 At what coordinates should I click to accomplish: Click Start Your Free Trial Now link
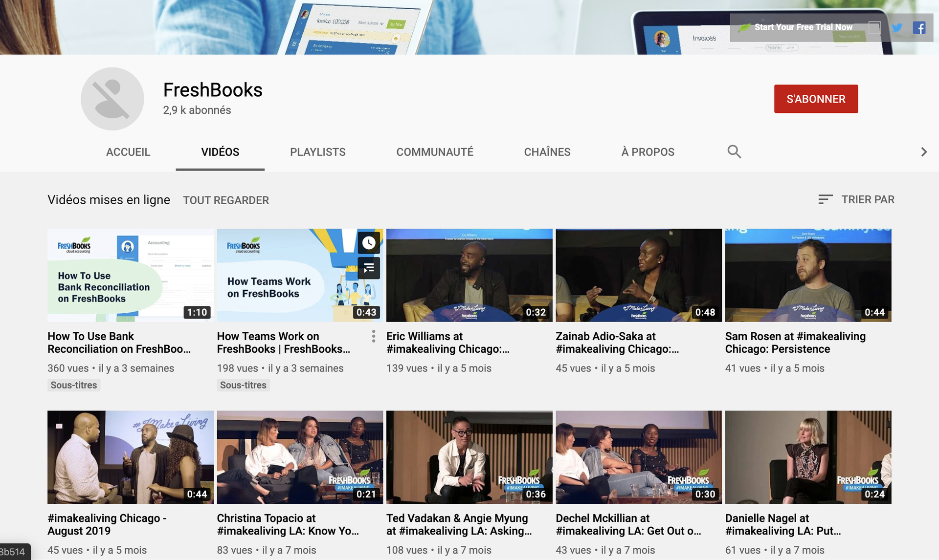point(803,27)
